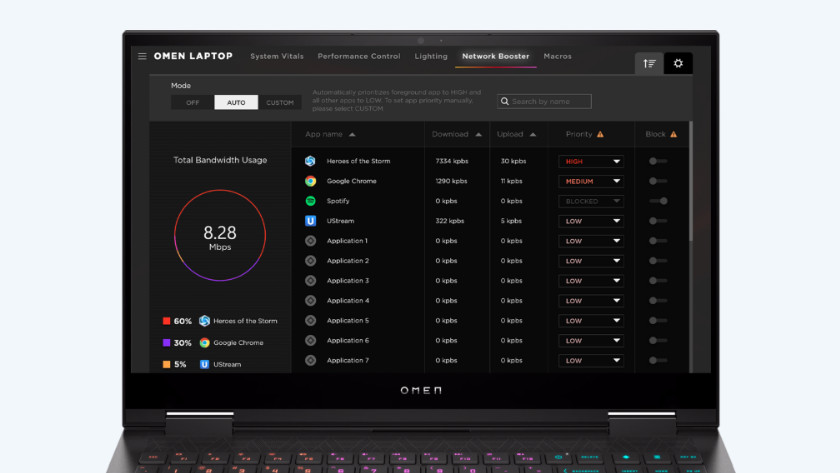Screen dimensions: 840x473
Task: Select the Network Booster tab
Action: tap(496, 56)
